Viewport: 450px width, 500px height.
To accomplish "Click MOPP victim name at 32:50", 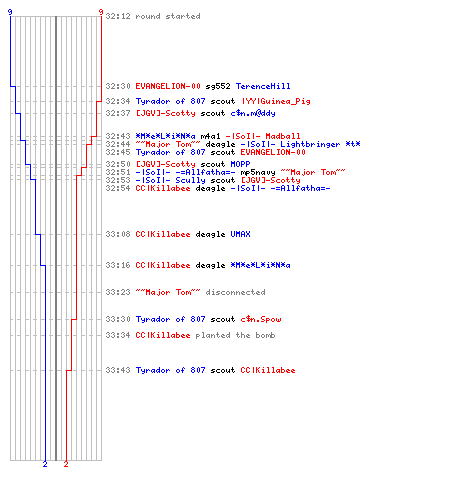I will coord(240,164).
